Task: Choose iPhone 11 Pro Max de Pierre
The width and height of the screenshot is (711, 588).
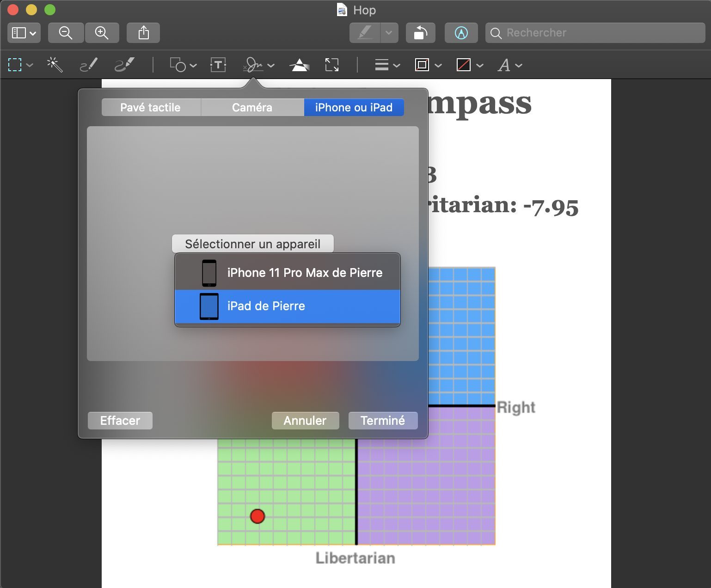Action: pyautogui.click(x=288, y=273)
